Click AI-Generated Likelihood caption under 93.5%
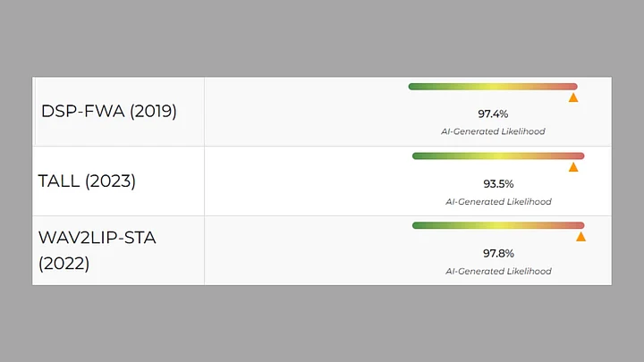 pos(498,201)
